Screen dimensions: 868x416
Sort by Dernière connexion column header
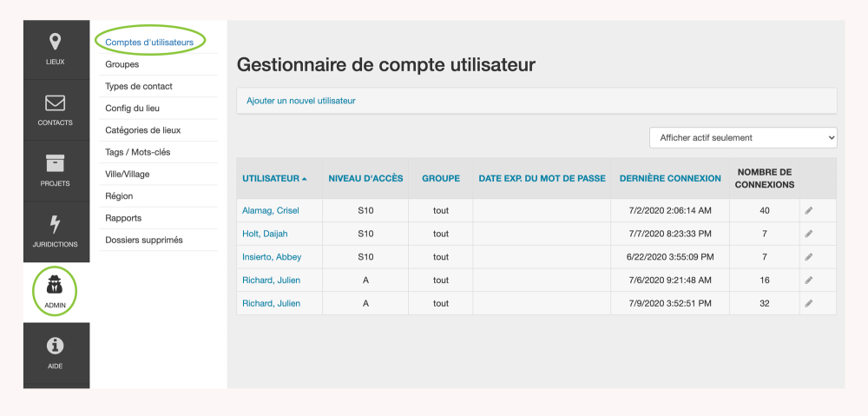[x=669, y=178]
